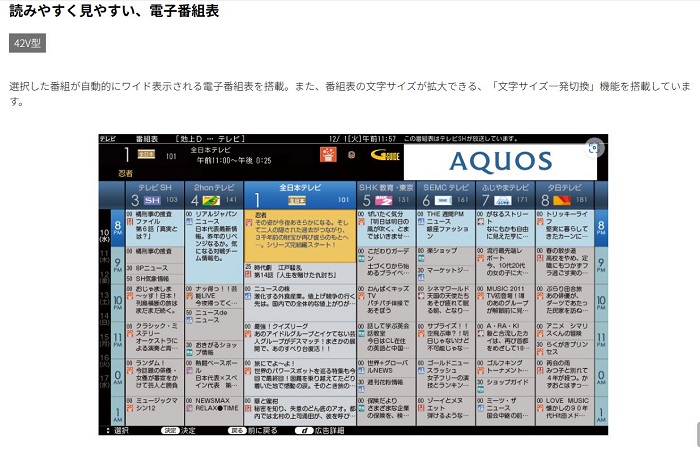Screen dimensions: 700x450
Task: Select the SHK 教育・東京 channel header
Action: point(385,194)
